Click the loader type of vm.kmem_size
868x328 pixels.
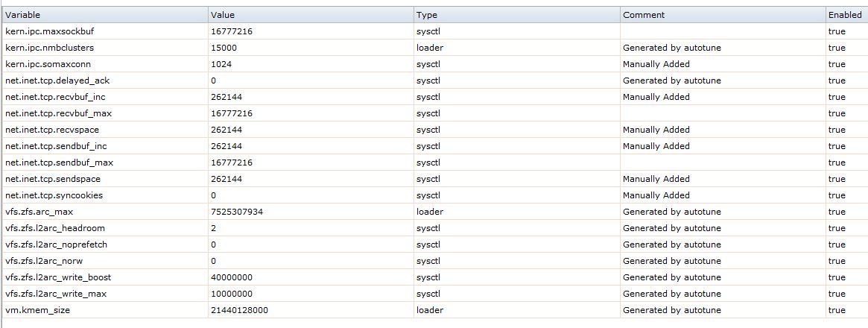pos(430,310)
